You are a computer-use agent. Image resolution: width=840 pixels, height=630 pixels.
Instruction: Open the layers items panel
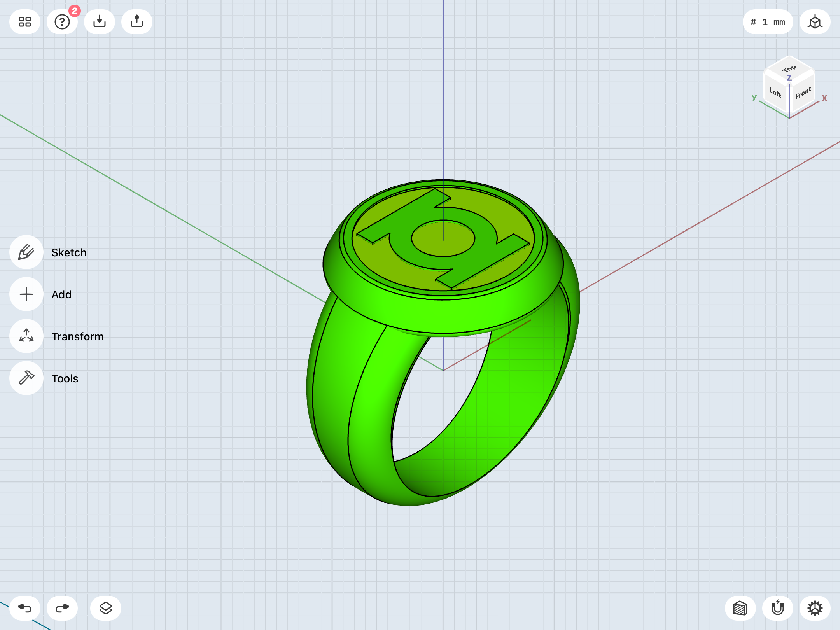(106, 608)
